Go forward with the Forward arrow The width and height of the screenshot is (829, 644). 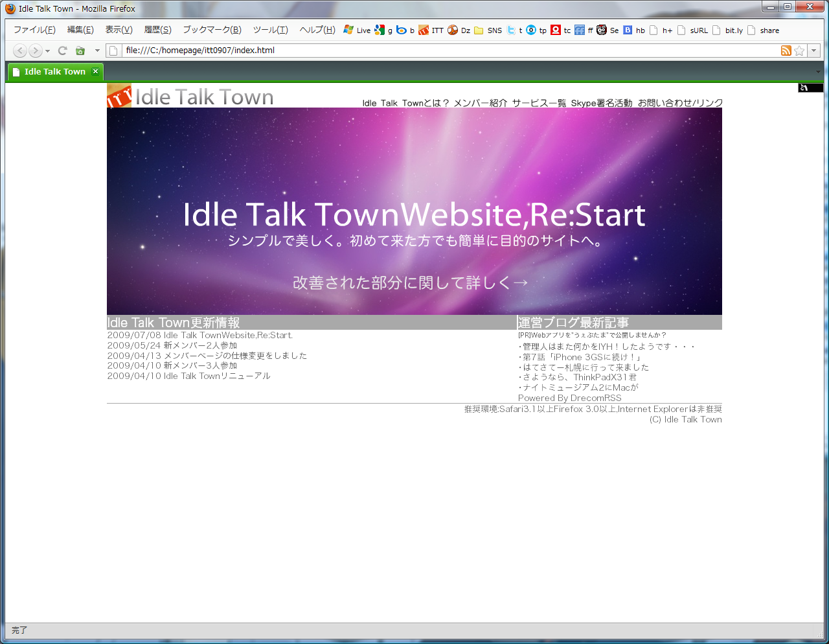[36, 51]
